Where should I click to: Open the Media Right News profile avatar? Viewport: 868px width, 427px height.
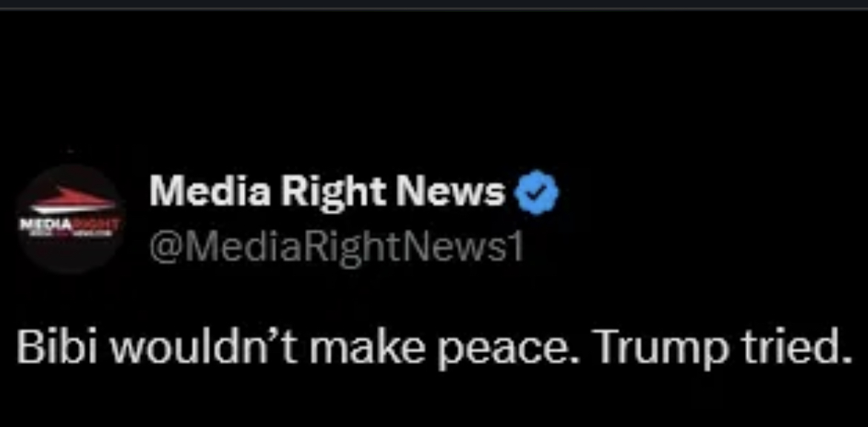pos(71,219)
